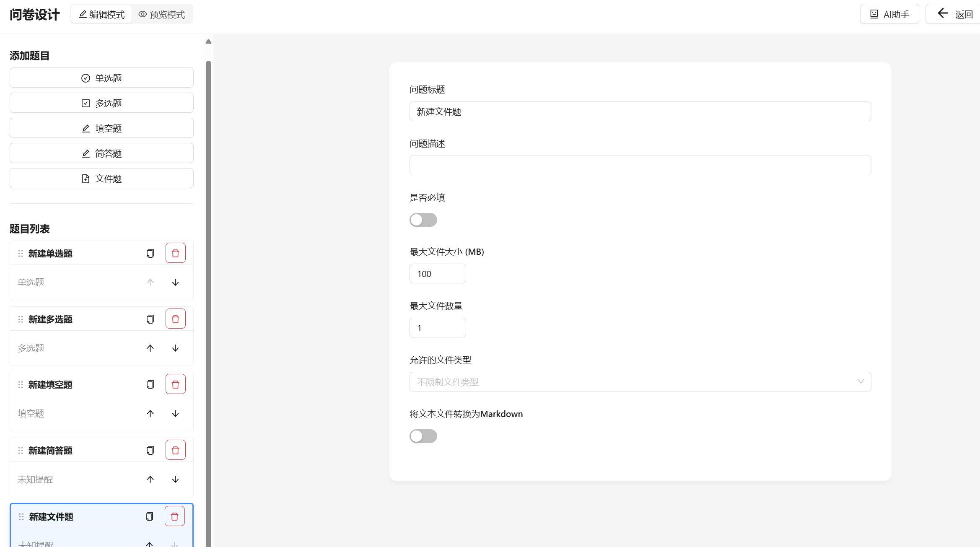Switch to 编辑模式
The height and width of the screenshot is (547, 980).
[x=101, y=13]
